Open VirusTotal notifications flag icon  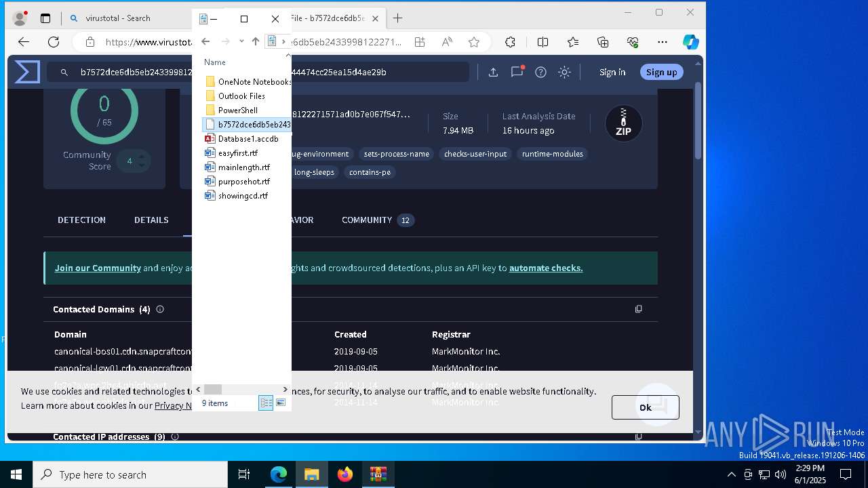click(x=517, y=72)
